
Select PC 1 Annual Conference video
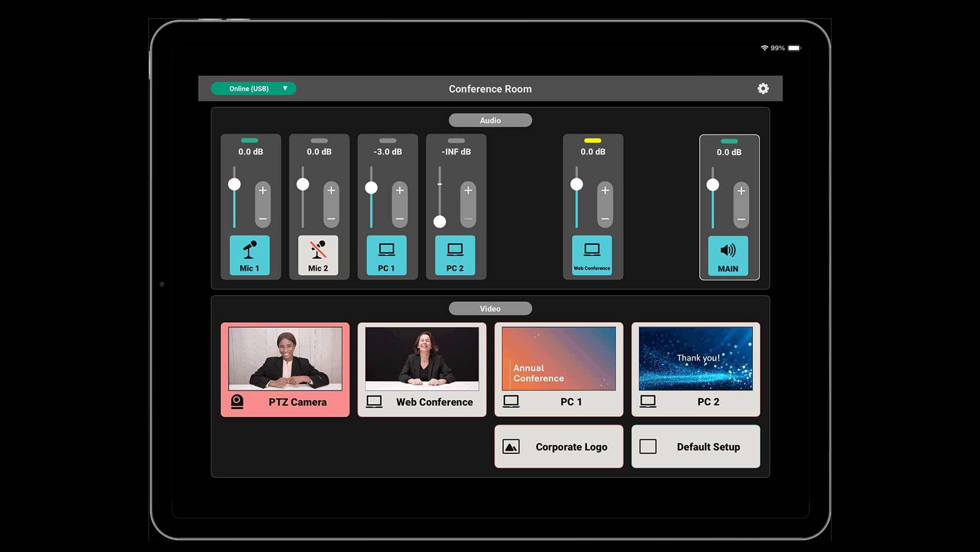pos(558,369)
